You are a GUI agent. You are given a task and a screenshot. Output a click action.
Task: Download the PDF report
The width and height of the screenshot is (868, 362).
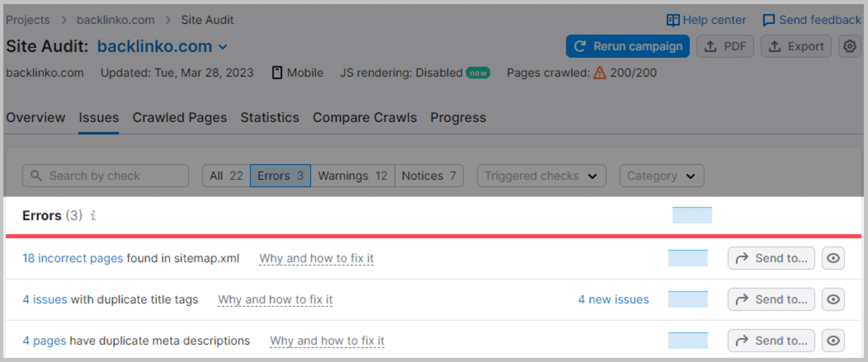[x=725, y=47]
